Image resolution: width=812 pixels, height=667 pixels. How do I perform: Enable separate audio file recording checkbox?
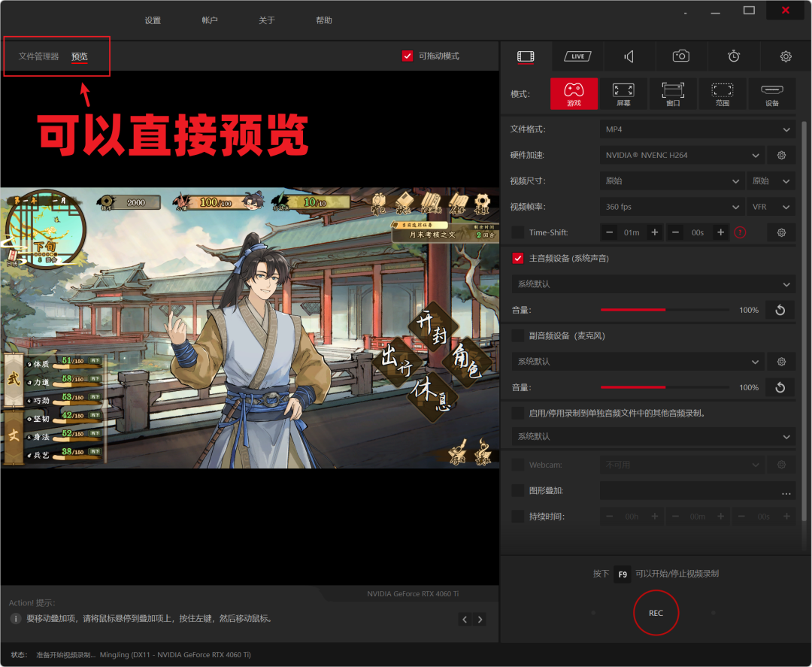pyautogui.click(x=518, y=413)
